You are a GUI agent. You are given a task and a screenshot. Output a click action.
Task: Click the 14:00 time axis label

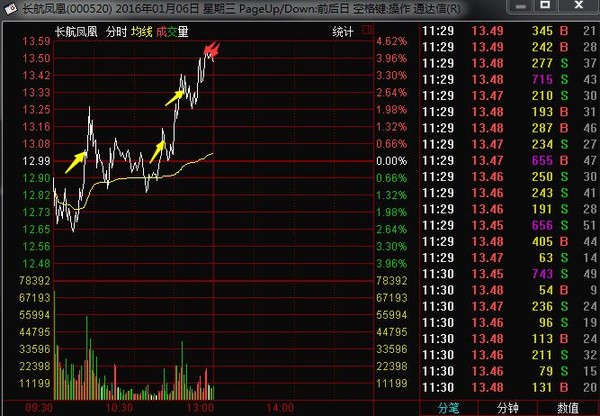pyautogui.click(x=280, y=408)
